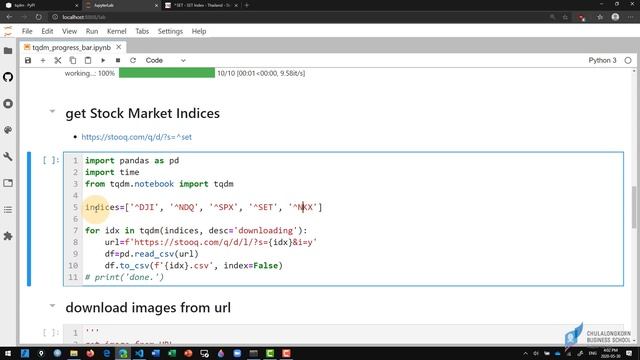The height and width of the screenshot is (360, 640).
Task: Click the 'import pandas as pd' line
Action: (x=132, y=160)
